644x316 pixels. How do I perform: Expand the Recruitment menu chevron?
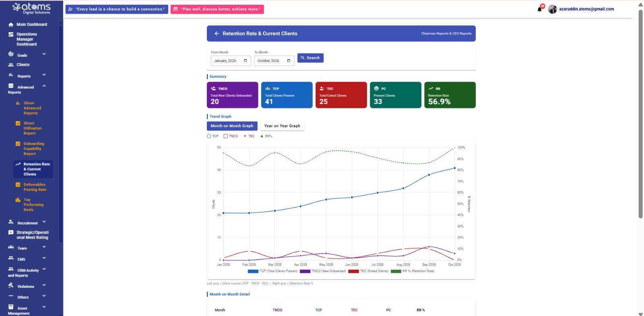44,222
